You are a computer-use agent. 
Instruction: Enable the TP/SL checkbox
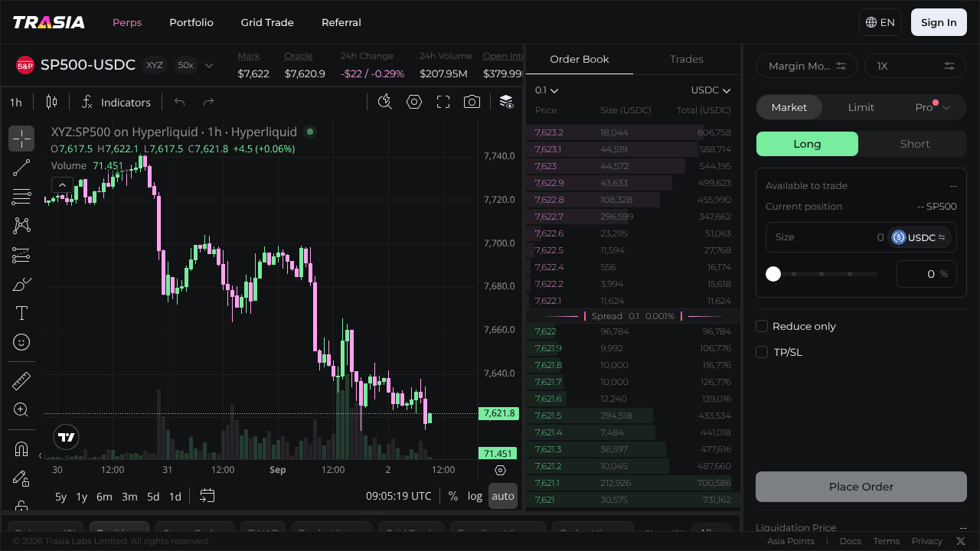[762, 352]
